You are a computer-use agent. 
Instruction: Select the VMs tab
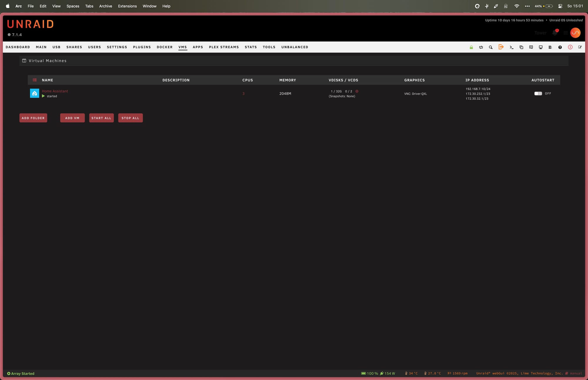click(x=183, y=47)
